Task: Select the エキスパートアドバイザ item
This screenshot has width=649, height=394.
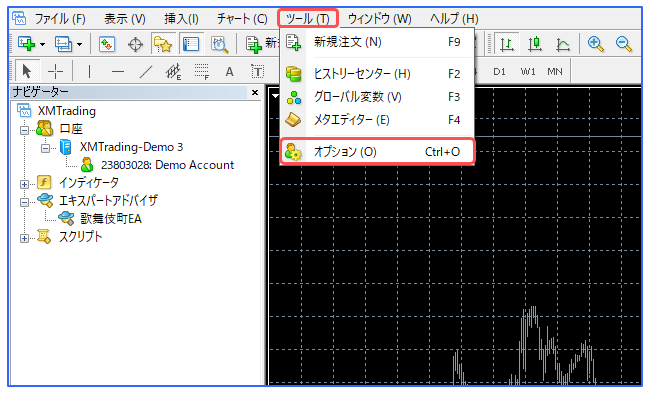Action: tap(108, 201)
